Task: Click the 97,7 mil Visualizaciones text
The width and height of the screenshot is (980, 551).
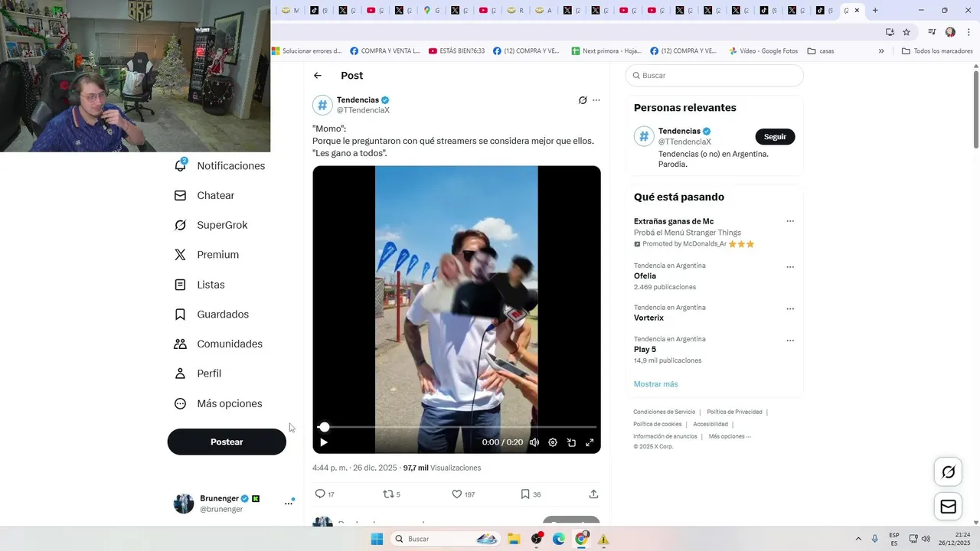Action: tap(442, 468)
